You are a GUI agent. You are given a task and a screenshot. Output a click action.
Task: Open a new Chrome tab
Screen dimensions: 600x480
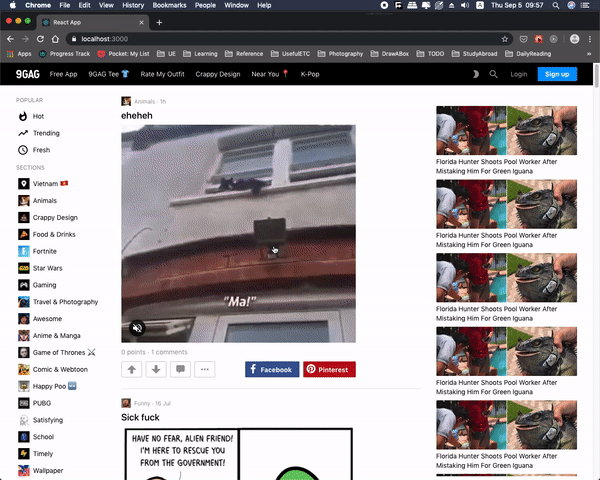pyautogui.click(x=159, y=23)
